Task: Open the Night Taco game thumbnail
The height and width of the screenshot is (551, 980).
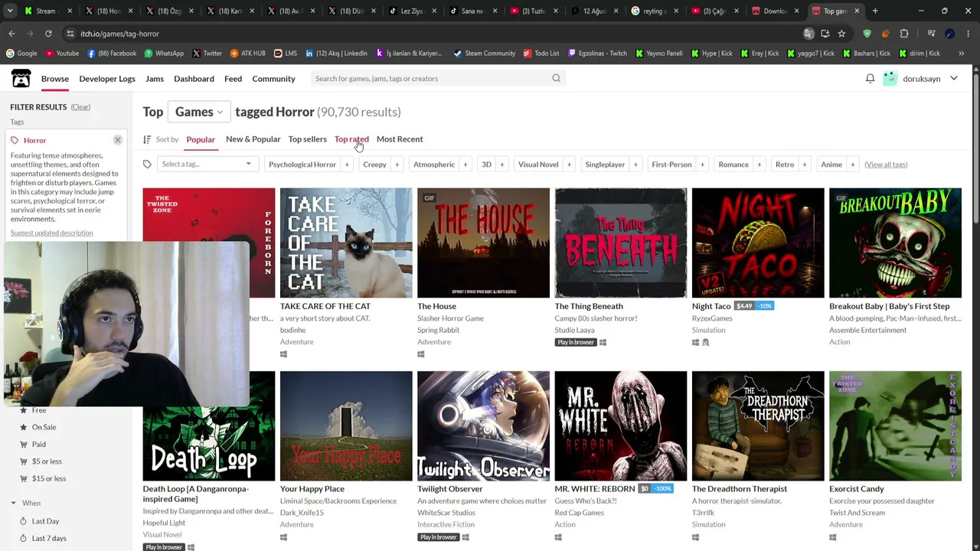Action: click(758, 243)
